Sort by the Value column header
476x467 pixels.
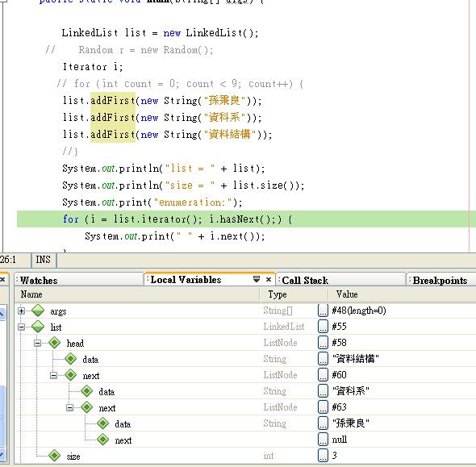(x=402, y=294)
